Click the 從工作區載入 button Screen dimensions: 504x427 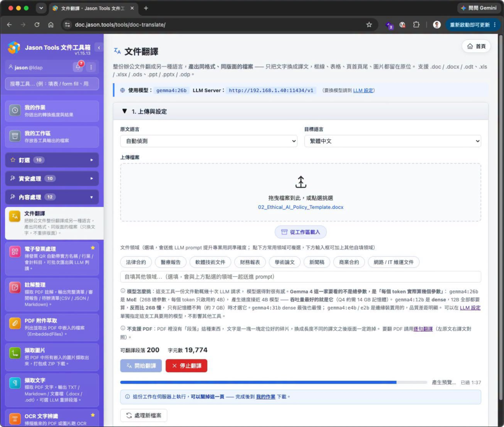click(301, 232)
